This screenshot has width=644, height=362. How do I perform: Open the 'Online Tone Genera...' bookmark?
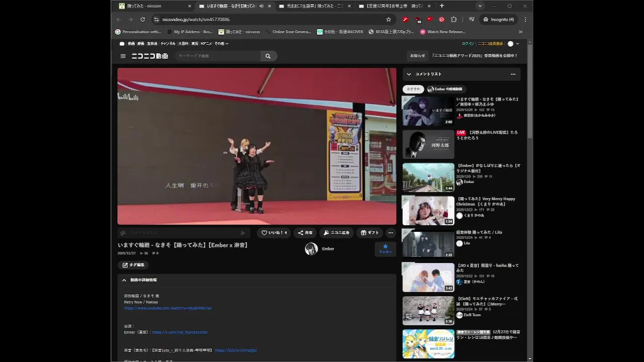tap(288, 32)
